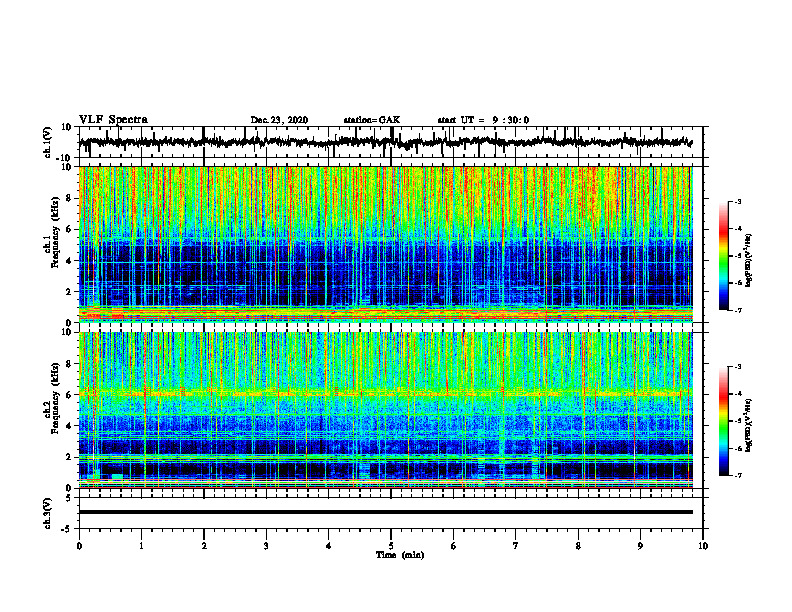Click the time axis tick label "2"
Screen dimensions: 792x612
(204, 546)
